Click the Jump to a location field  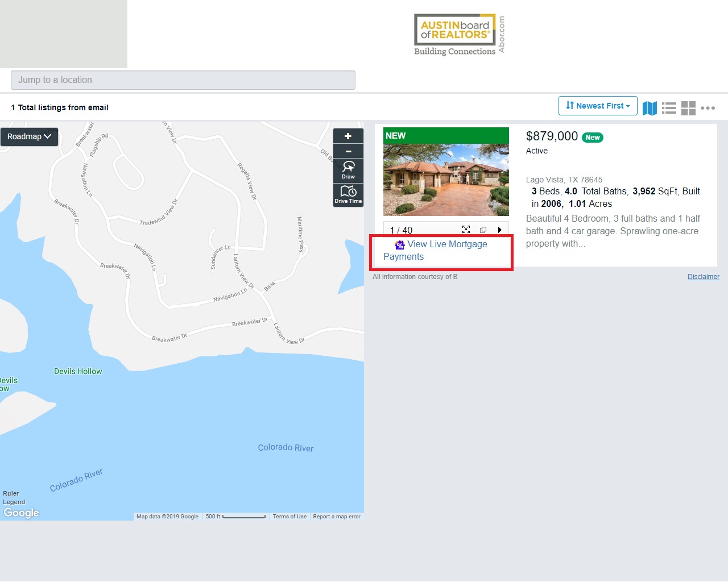click(x=183, y=80)
